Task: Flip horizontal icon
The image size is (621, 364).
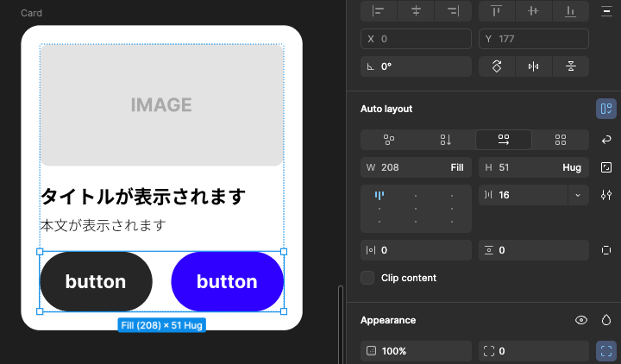Action: click(534, 66)
